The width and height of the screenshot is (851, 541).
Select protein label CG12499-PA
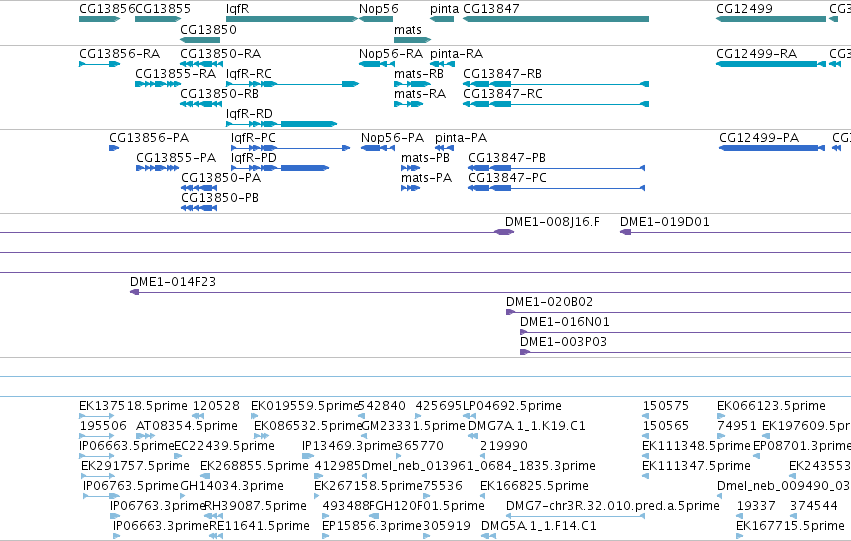759,138
